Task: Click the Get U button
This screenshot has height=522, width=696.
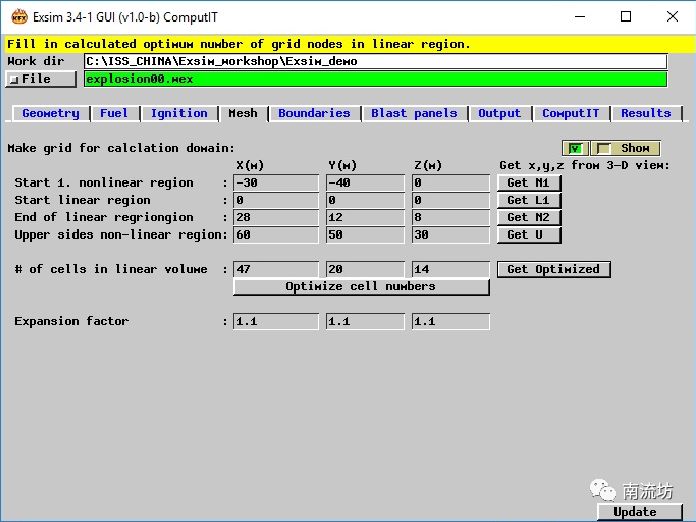Action: pos(528,235)
